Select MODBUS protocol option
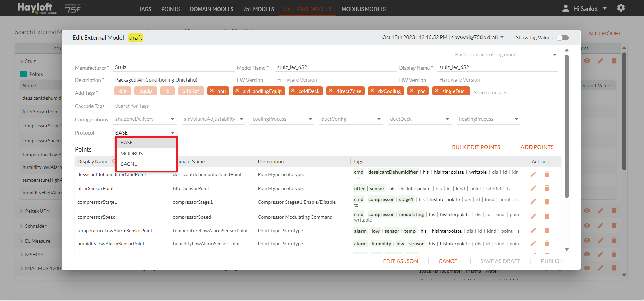The image size is (644, 301). 147,153
